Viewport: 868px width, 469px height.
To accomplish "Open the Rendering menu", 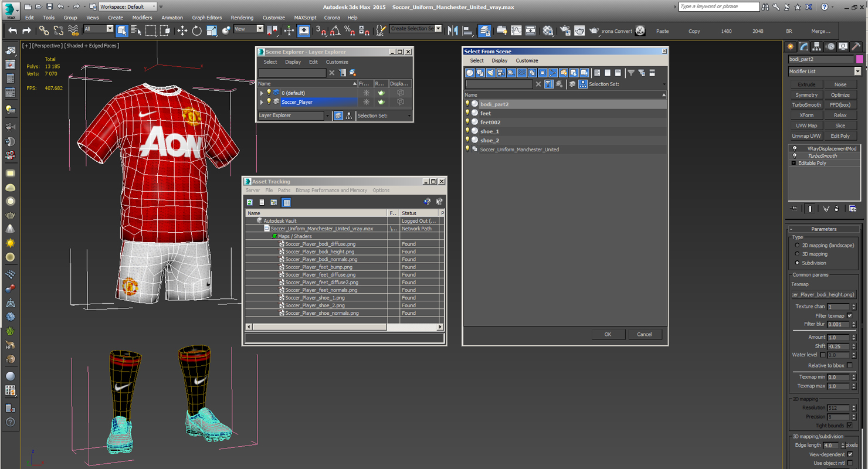I will (x=242, y=18).
